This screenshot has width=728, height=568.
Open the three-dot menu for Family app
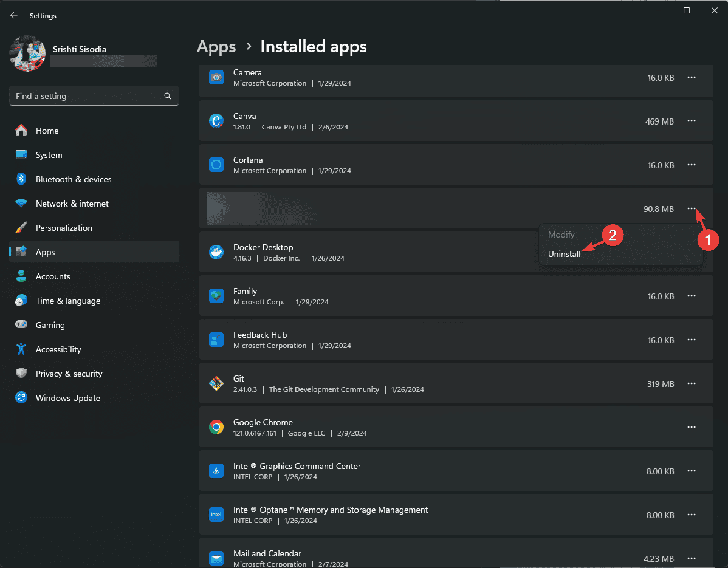[692, 296]
